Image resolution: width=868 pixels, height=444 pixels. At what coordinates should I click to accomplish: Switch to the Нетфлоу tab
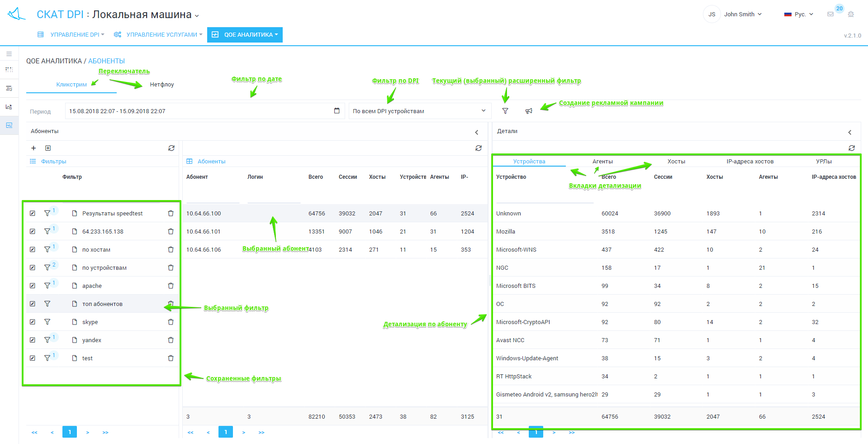(162, 85)
